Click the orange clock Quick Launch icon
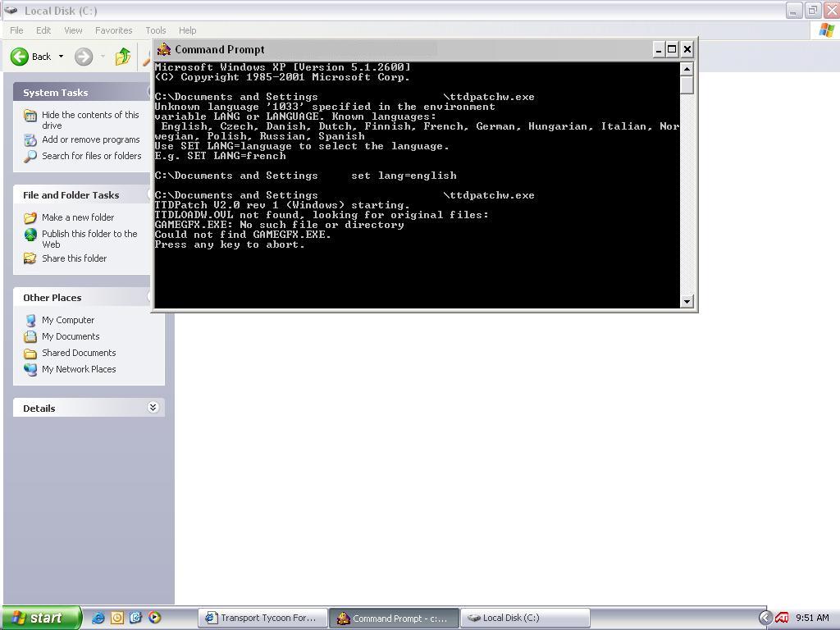Image resolution: width=840 pixels, height=630 pixels. pyautogui.click(x=116, y=618)
